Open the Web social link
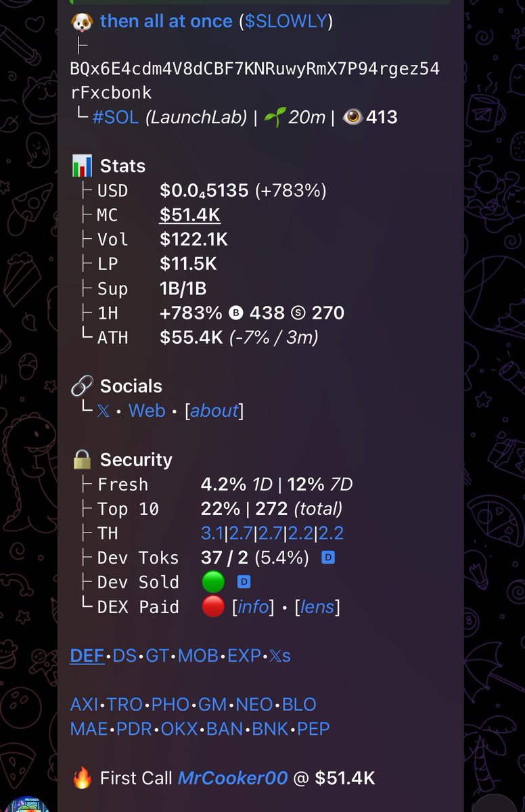The width and height of the screenshot is (525, 812). (x=147, y=411)
